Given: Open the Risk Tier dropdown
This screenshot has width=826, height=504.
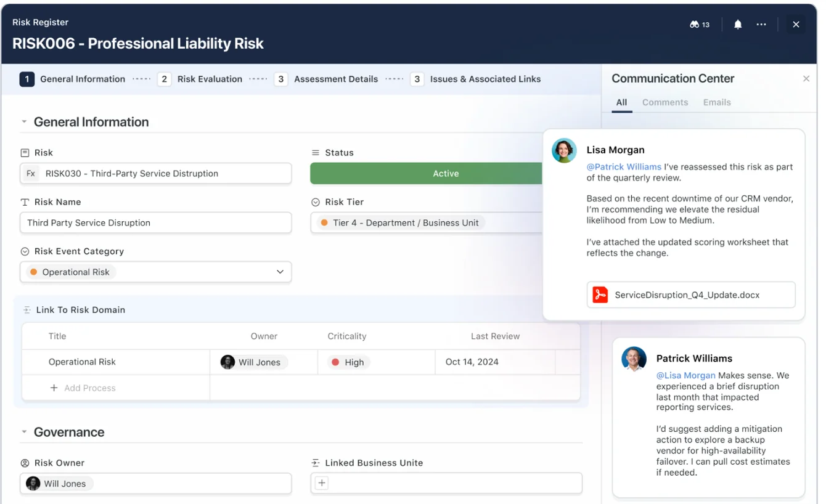Looking at the screenshot, I should tap(427, 222).
